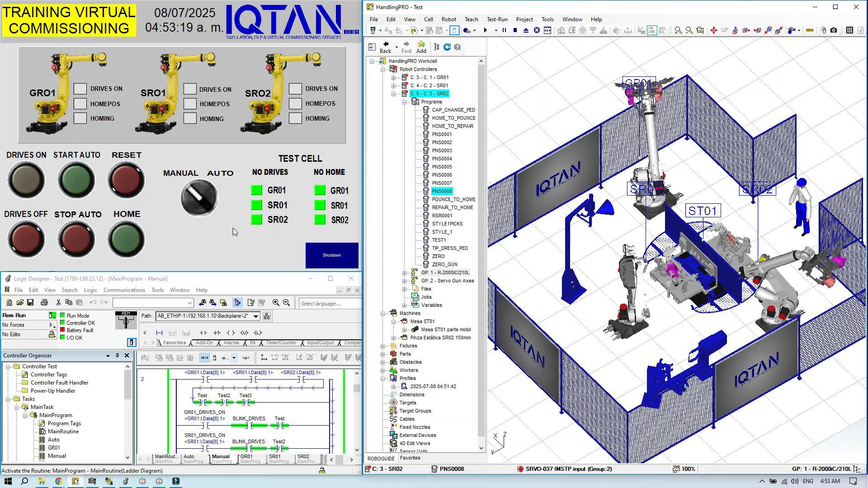This screenshot has width=868, height=488.
Task: Switch to the GR01 routine tab
Action: click(250, 459)
